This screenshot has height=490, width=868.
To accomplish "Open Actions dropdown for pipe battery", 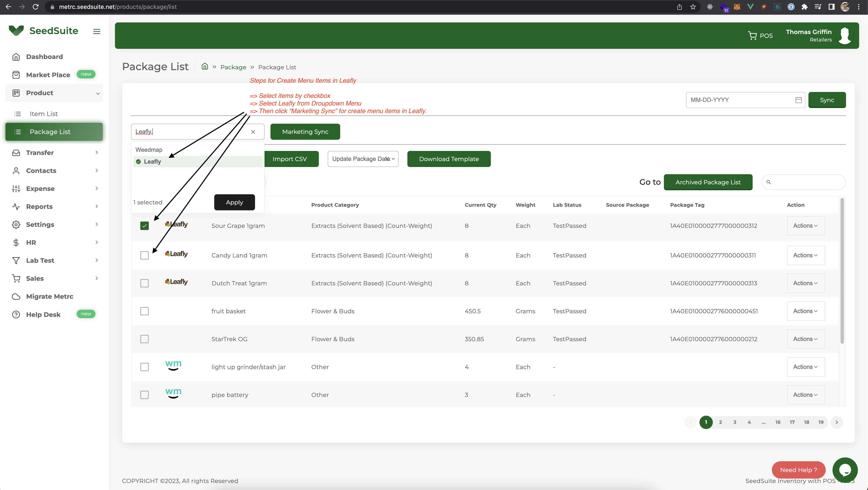I will click(x=806, y=395).
